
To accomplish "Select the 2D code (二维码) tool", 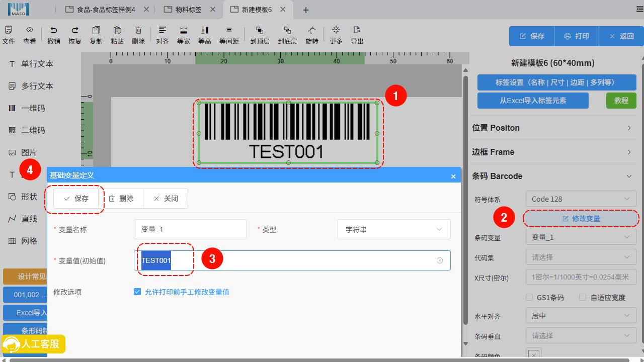I will coord(28,130).
